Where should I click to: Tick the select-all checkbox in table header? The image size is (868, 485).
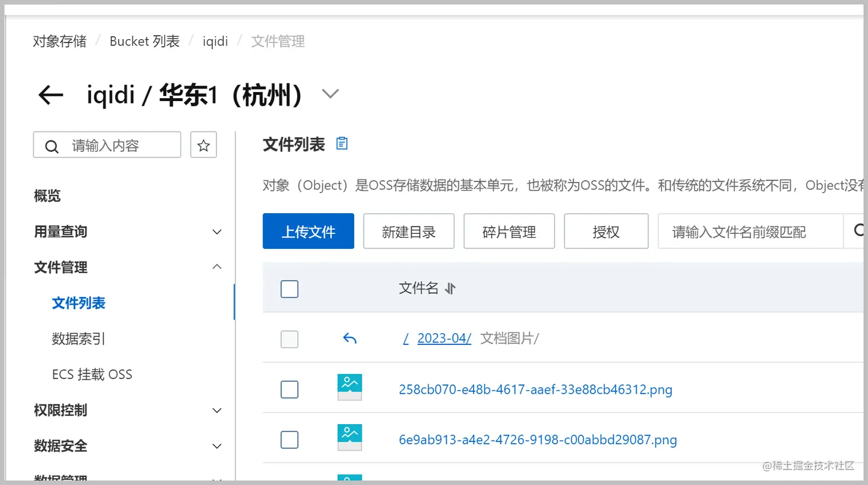(x=289, y=289)
